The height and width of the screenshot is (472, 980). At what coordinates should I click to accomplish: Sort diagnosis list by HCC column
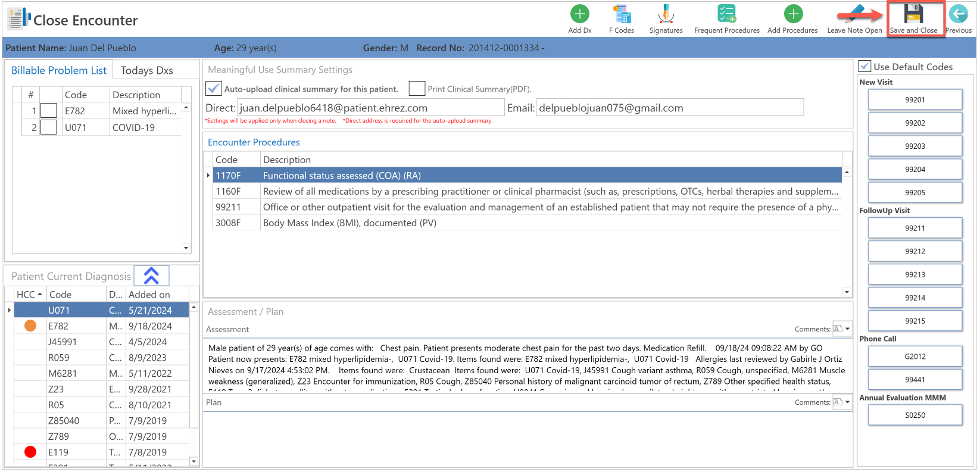coord(29,294)
